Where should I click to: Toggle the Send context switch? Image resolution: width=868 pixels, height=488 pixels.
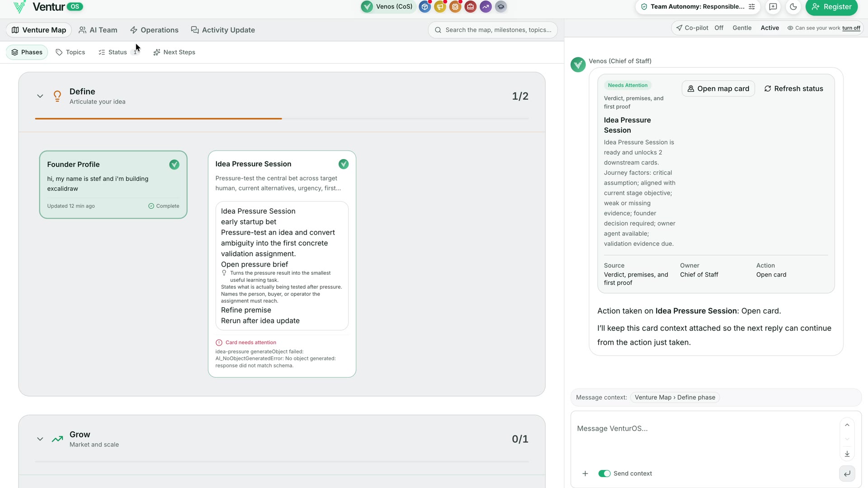[x=604, y=474]
